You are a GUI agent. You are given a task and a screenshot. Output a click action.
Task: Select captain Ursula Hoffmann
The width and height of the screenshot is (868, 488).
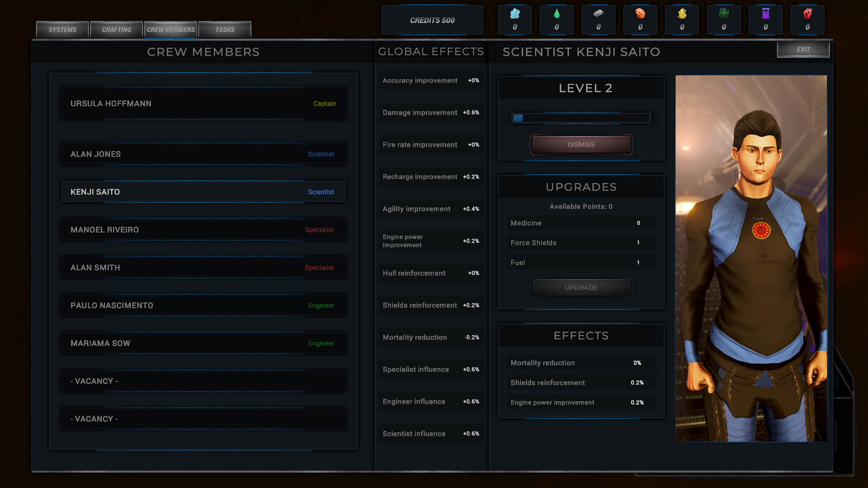(x=203, y=103)
